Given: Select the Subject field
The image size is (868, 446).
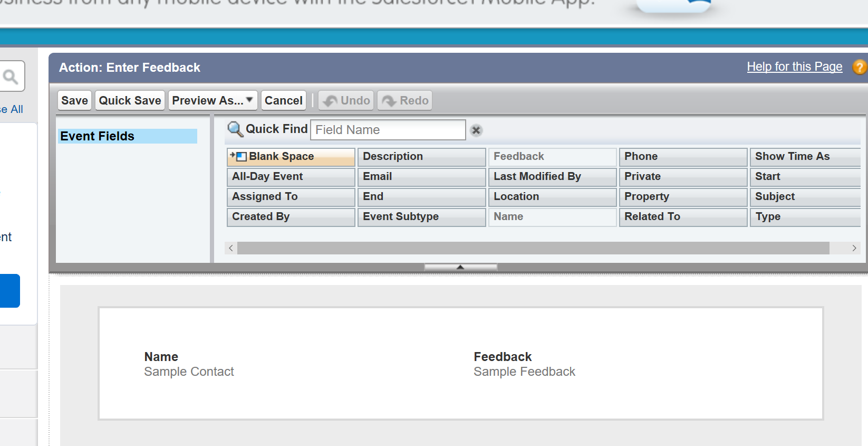Looking at the screenshot, I should tap(805, 197).
